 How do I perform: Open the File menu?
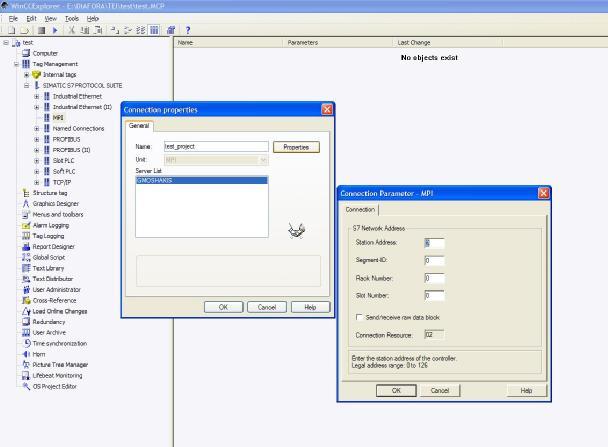(x=13, y=18)
